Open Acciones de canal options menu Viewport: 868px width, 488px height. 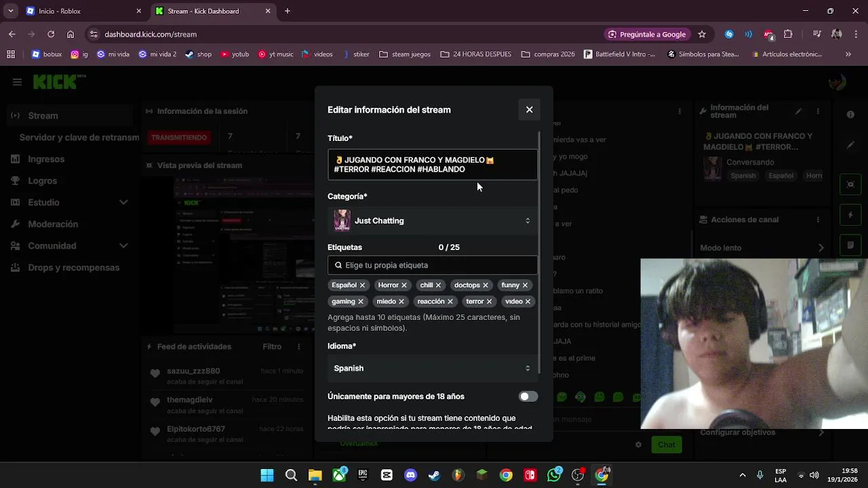pyautogui.click(x=818, y=220)
